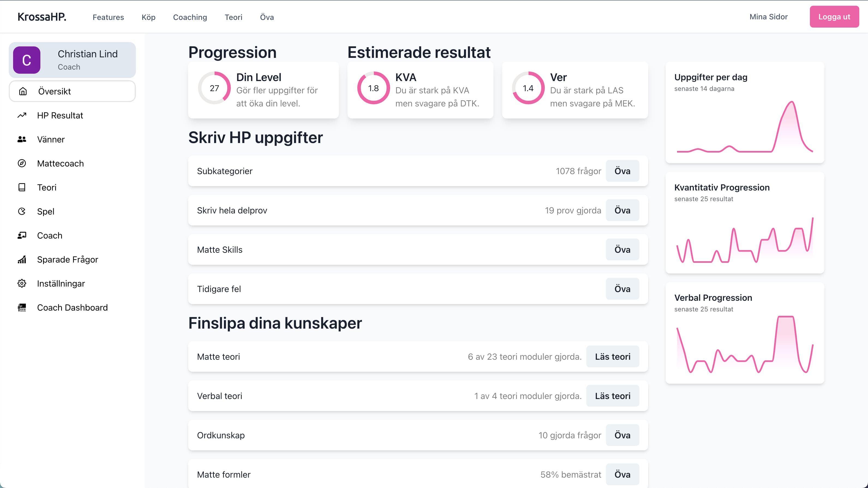The image size is (868, 488).
Task: Click the Vänner people icon
Action: [x=22, y=139]
